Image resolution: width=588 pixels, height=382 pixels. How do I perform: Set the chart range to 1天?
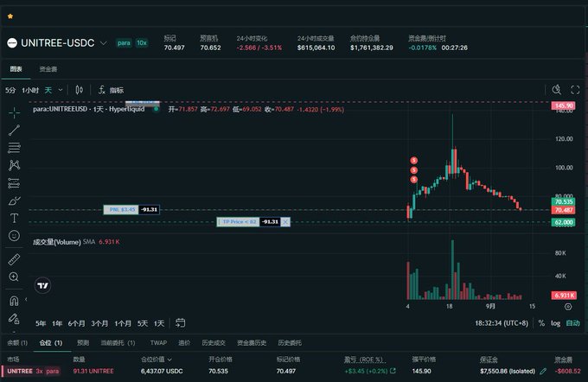[x=159, y=323]
